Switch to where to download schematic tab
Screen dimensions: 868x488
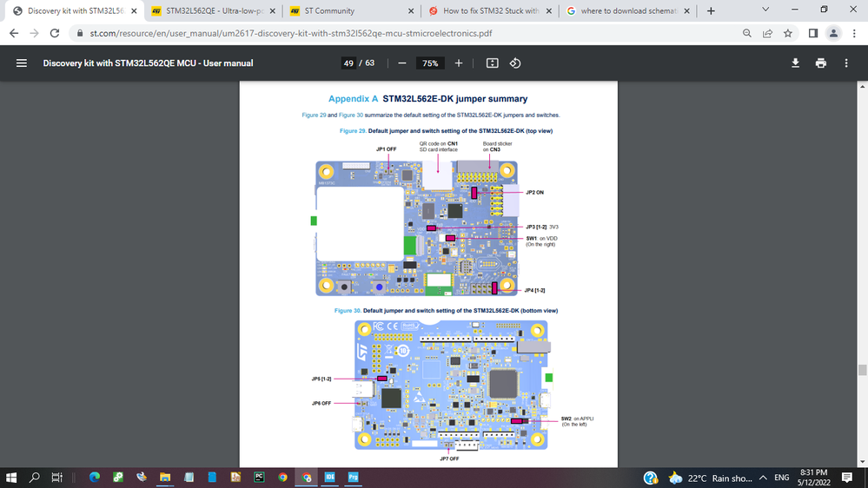click(x=628, y=11)
